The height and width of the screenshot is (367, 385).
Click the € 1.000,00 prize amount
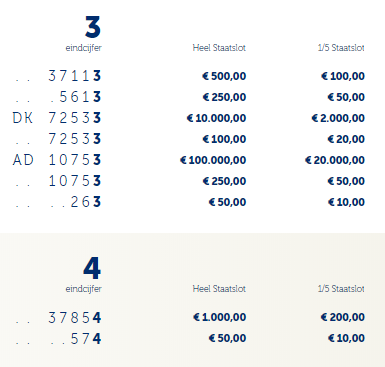[219, 317]
